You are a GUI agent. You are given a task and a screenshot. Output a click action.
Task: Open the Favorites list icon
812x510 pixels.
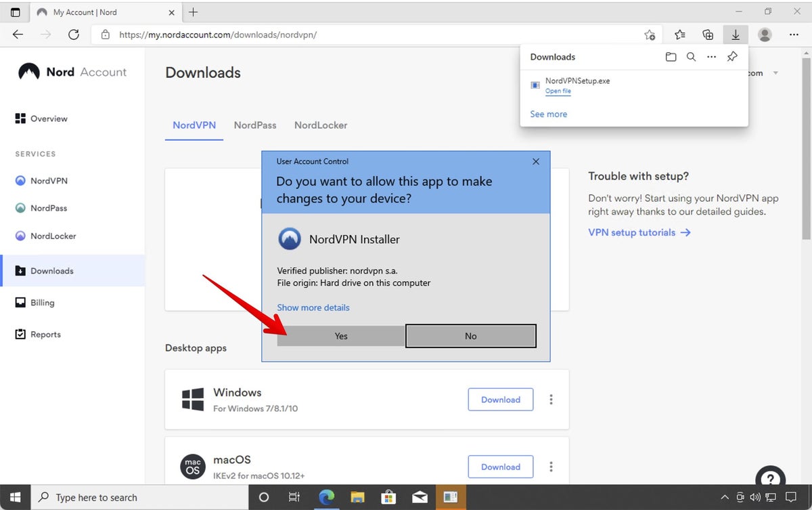pos(680,35)
